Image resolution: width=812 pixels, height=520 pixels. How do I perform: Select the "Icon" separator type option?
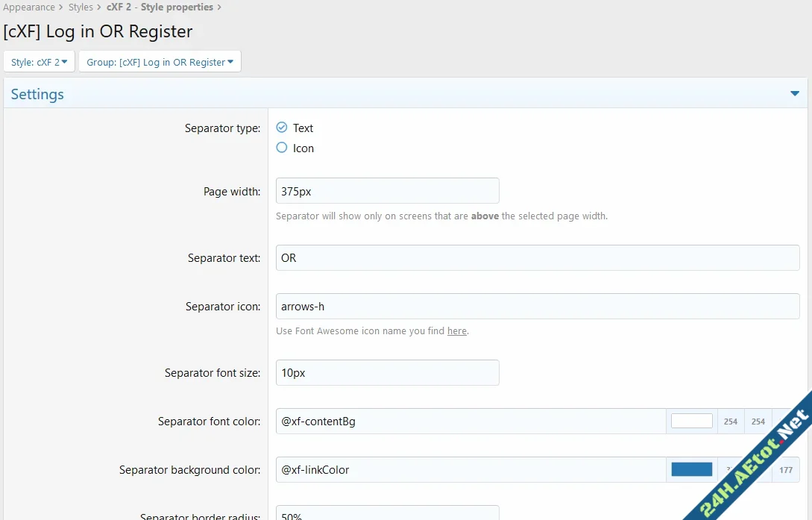[x=282, y=148]
